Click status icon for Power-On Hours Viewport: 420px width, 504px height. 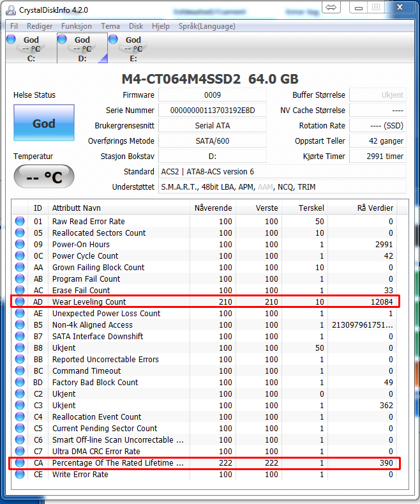click(20, 244)
